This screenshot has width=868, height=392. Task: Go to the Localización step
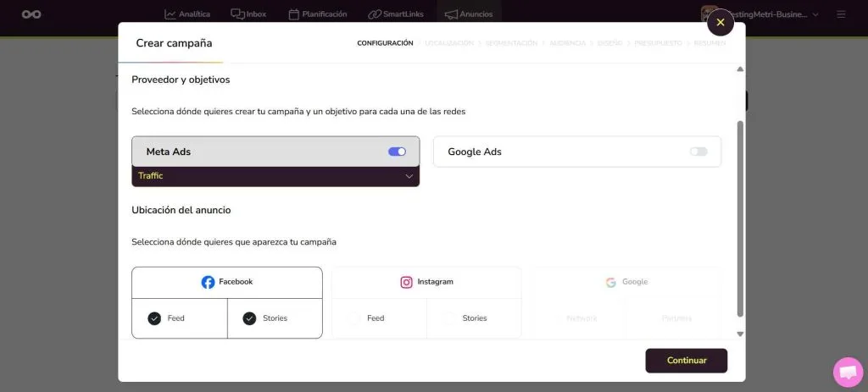tap(449, 43)
